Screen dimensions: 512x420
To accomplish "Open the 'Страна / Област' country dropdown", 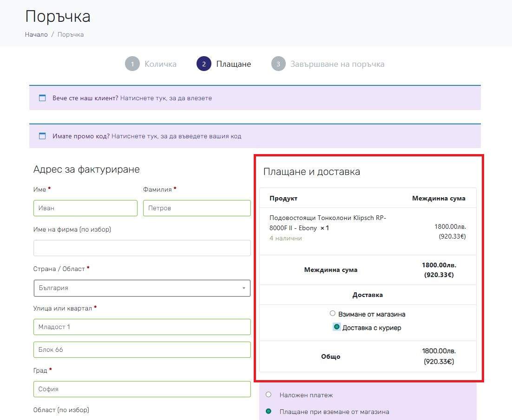I will point(142,288).
